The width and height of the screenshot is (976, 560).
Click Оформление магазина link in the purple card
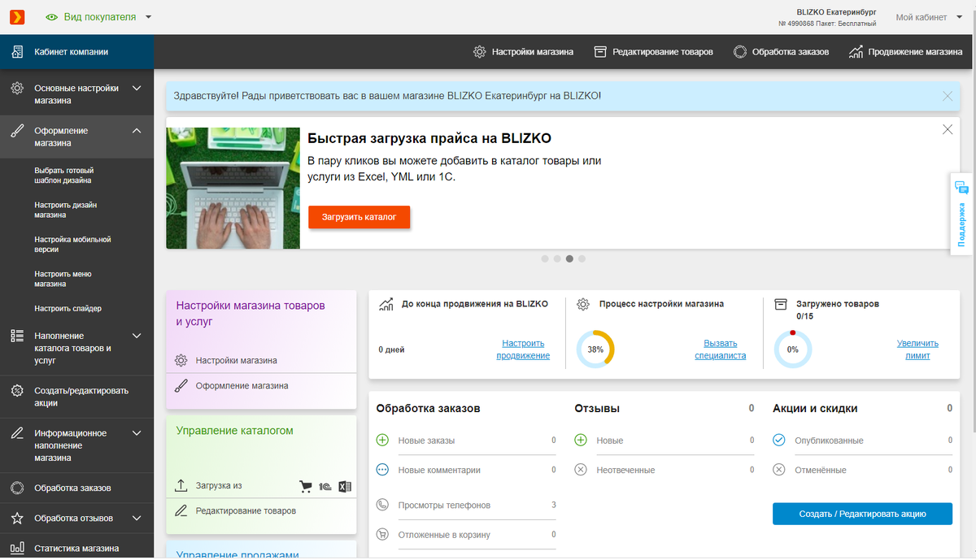[x=242, y=385]
